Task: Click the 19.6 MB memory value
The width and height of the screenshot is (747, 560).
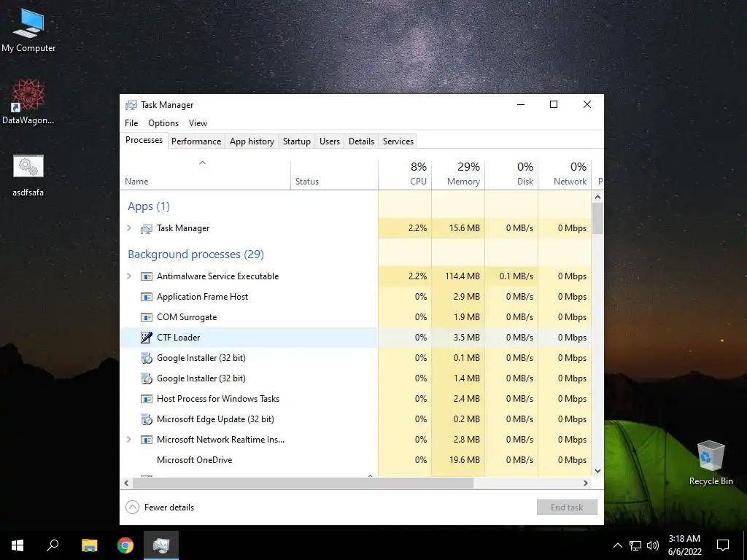Action: pyautogui.click(x=464, y=460)
